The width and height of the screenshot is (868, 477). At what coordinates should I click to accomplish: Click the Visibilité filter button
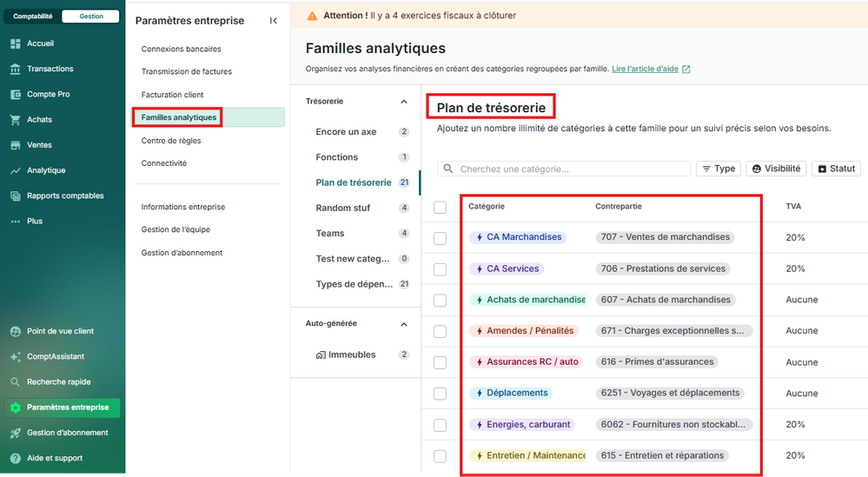pyautogui.click(x=776, y=169)
